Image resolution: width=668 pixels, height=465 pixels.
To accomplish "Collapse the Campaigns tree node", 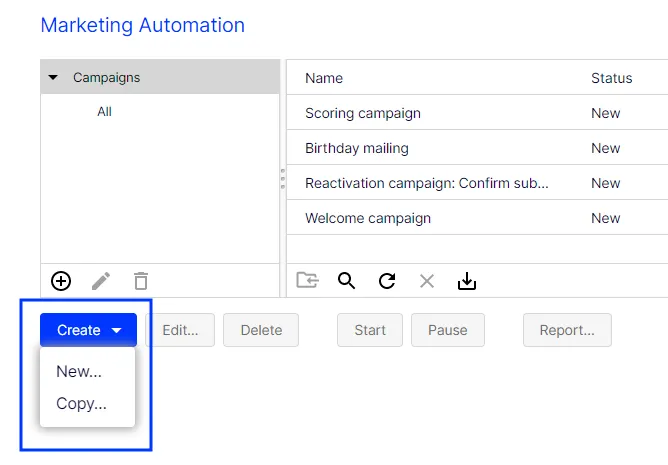I will tap(53, 78).
